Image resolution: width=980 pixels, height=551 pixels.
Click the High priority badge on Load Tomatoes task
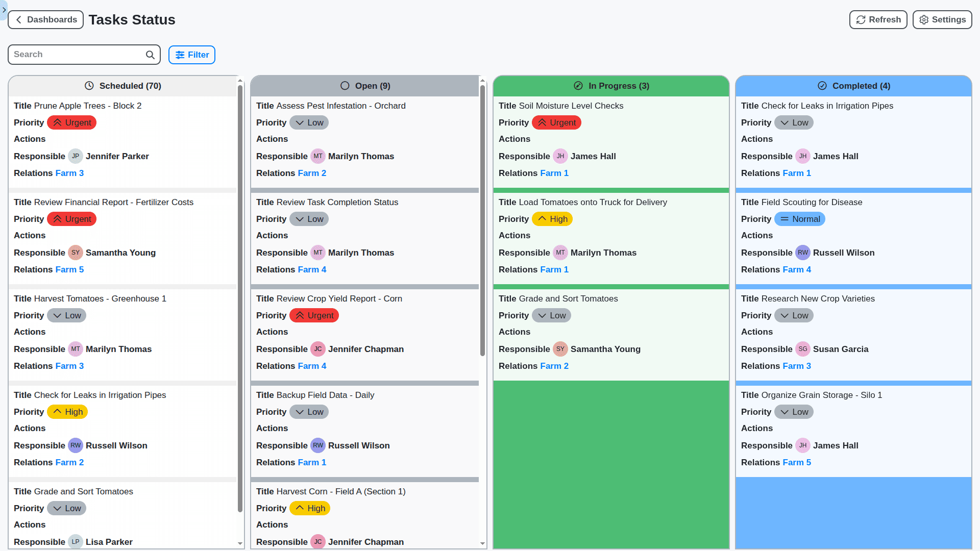click(x=552, y=219)
